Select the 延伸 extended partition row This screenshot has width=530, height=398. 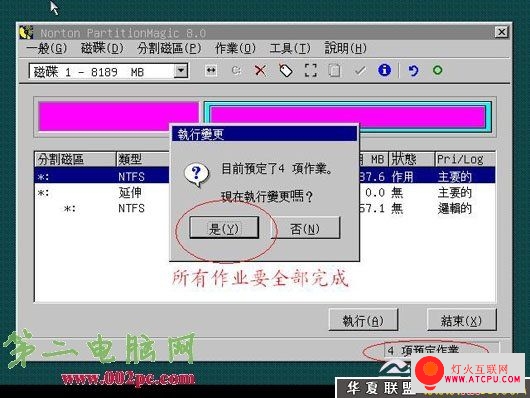click(x=265, y=193)
